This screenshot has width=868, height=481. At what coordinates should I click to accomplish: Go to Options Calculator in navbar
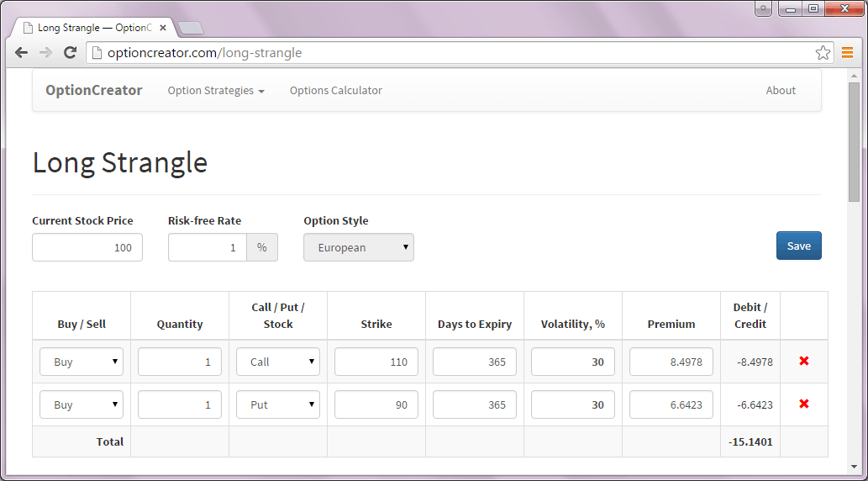tap(335, 91)
